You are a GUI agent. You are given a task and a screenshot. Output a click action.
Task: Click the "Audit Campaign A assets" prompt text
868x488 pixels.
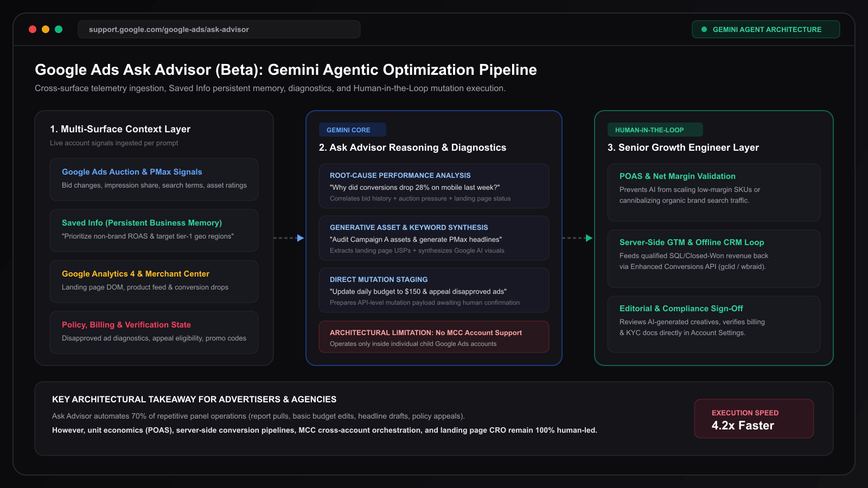pos(416,240)
